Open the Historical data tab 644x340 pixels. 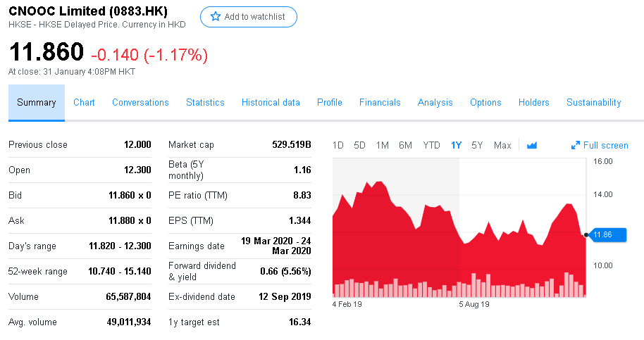click(271, 103)
